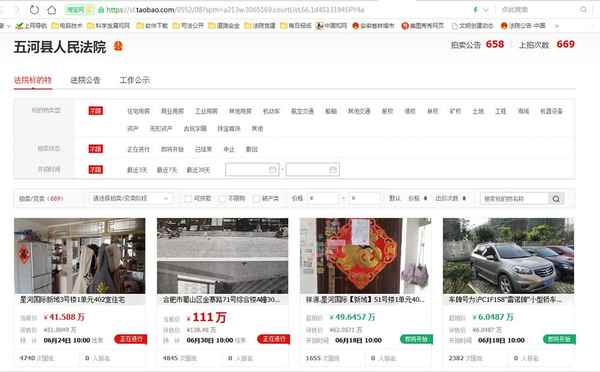Click the item name search input field

click(x=514, y=198)
